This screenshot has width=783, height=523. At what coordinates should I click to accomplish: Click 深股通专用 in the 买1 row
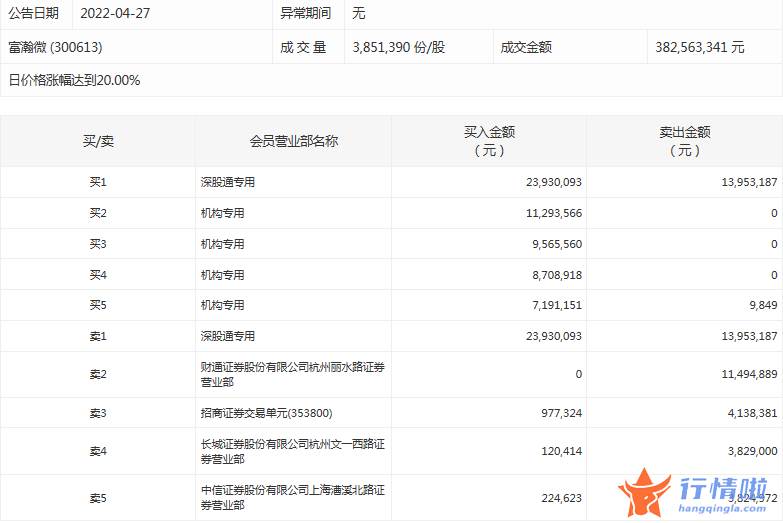228,182
